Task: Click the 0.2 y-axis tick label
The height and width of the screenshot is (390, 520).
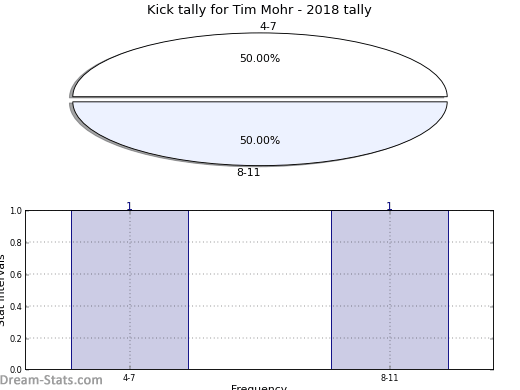Action: click(16, 339)
